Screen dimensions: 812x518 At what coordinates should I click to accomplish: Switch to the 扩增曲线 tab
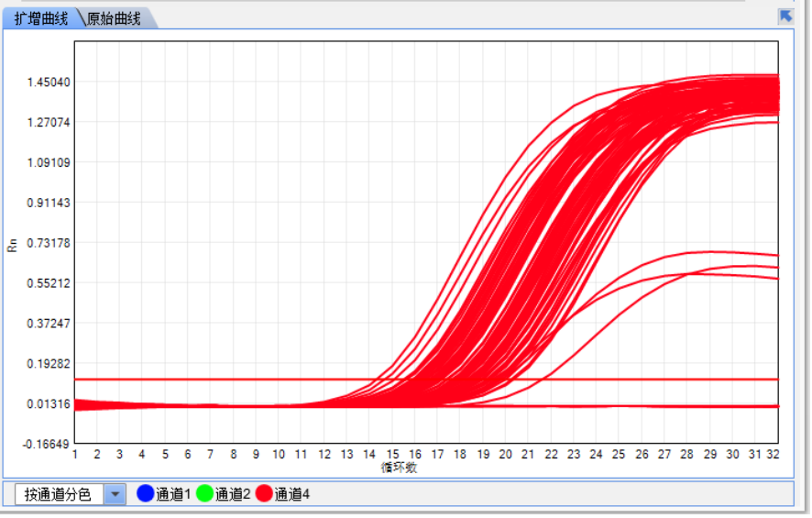41,19
